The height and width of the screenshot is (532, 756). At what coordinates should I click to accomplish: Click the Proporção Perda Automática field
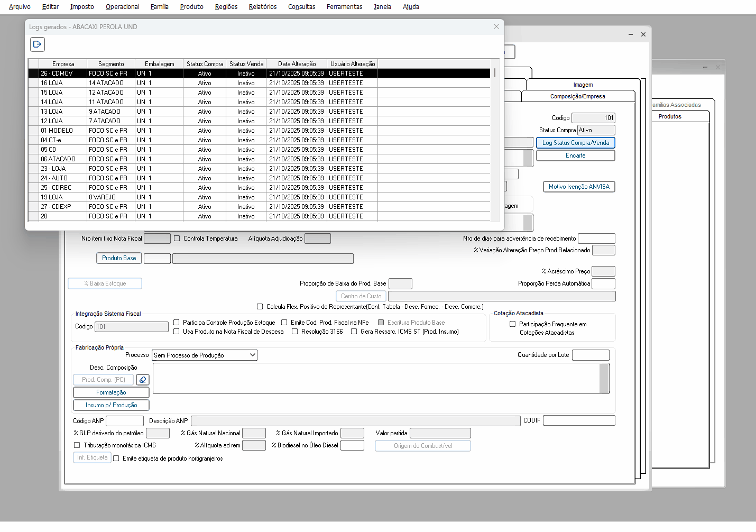(x=603, y=283)
